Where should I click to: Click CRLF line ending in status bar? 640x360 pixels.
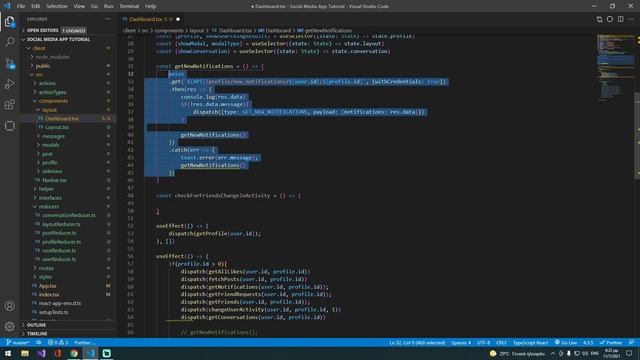[501, 342]
